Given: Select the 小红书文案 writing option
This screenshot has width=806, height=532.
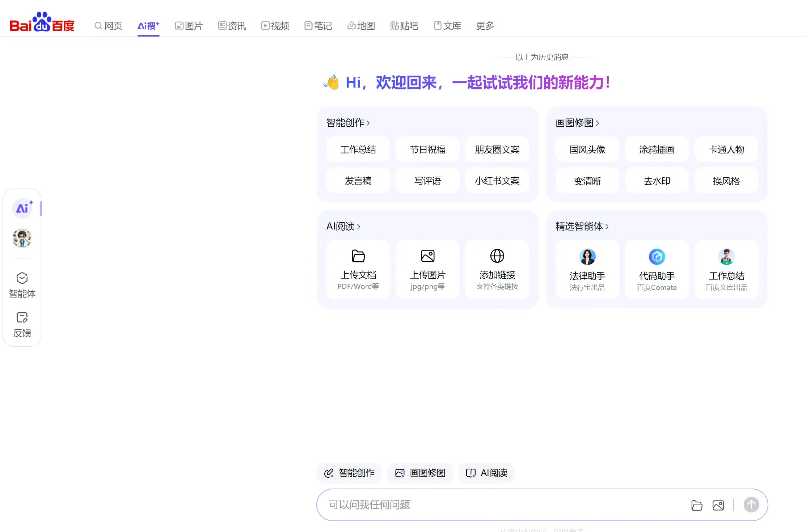Looking at the screenshot, I should click(497, 181).
